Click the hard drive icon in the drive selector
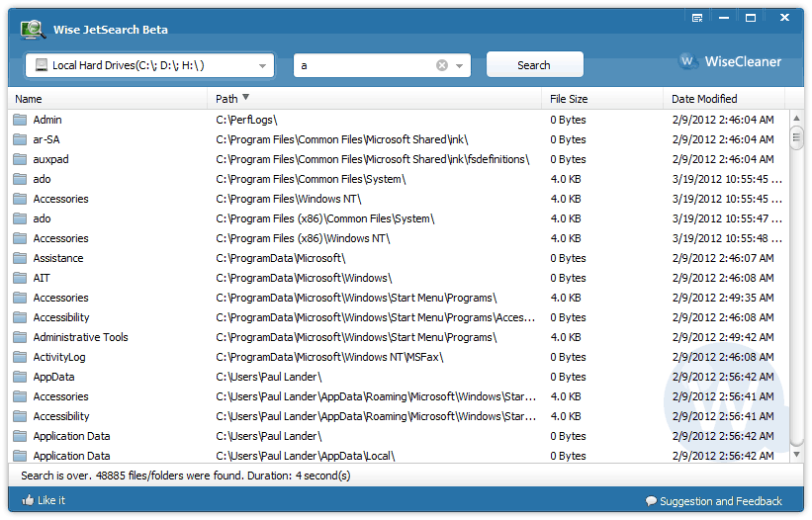 (x=42, y=65)
